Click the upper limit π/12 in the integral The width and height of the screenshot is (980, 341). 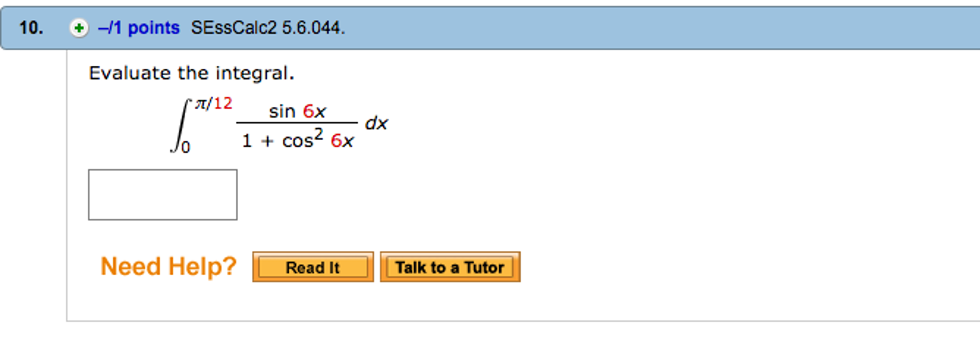(213, 102)
